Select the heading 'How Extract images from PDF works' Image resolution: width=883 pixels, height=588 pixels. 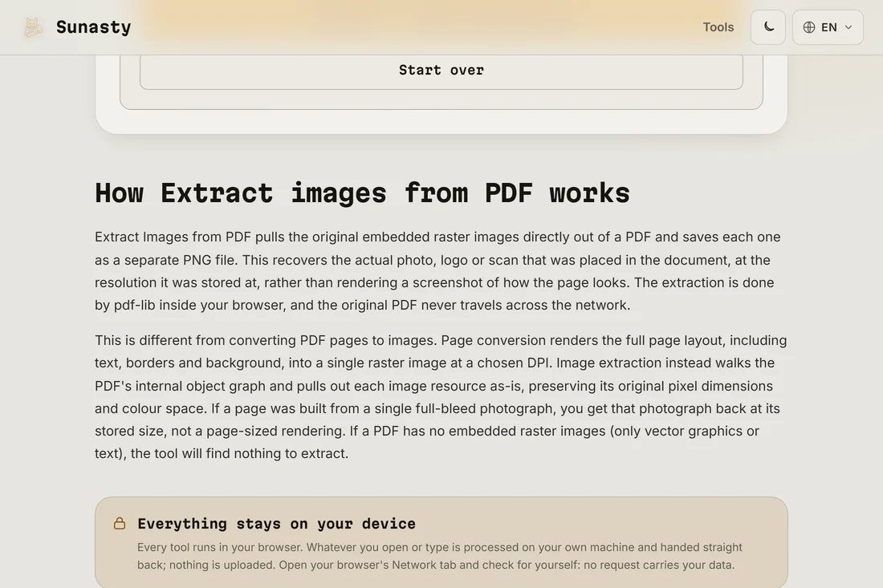362,193
